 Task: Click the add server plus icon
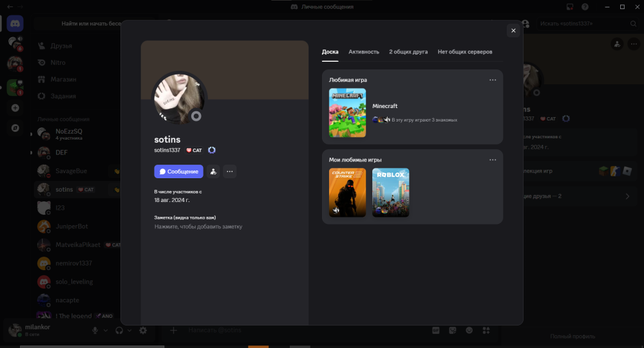(x=15, y=108)
